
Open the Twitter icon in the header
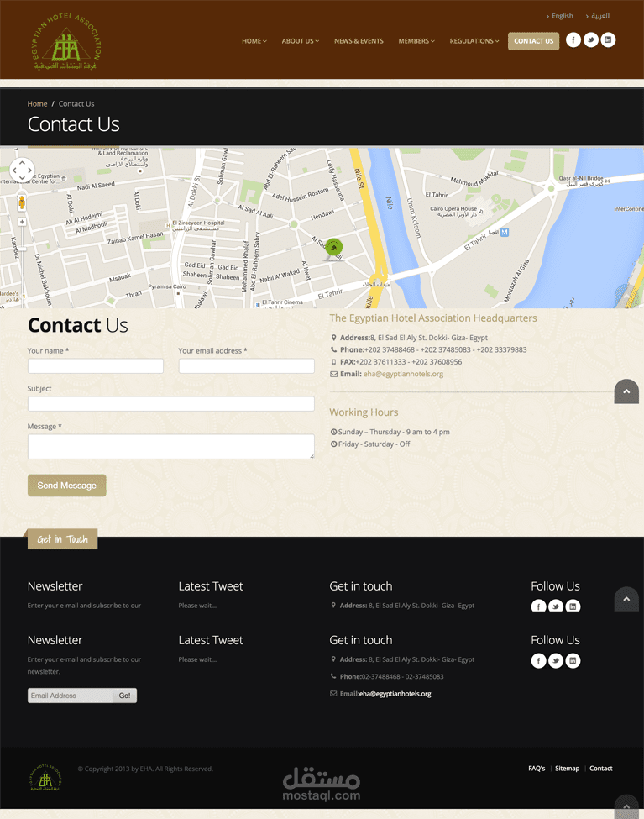[591, 40]
